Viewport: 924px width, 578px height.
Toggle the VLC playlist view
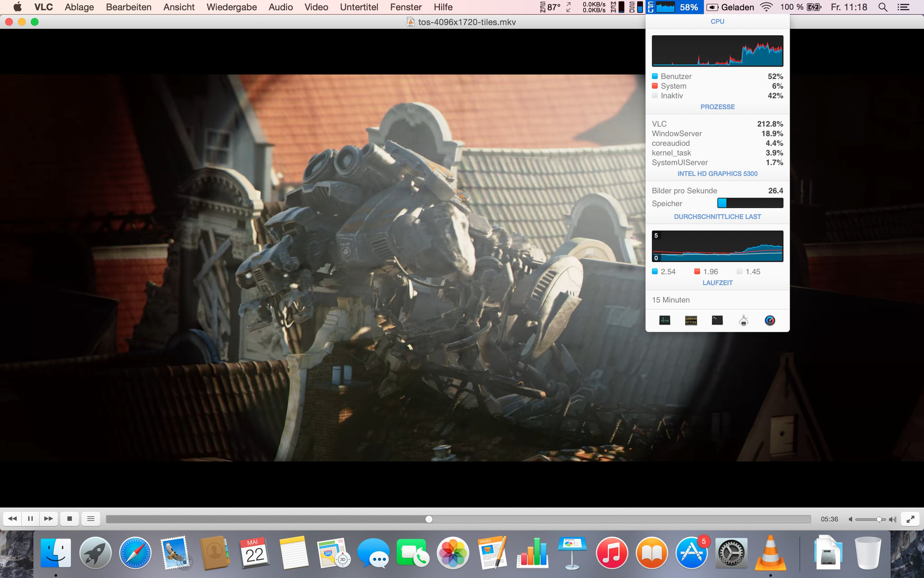click(90, 519)
